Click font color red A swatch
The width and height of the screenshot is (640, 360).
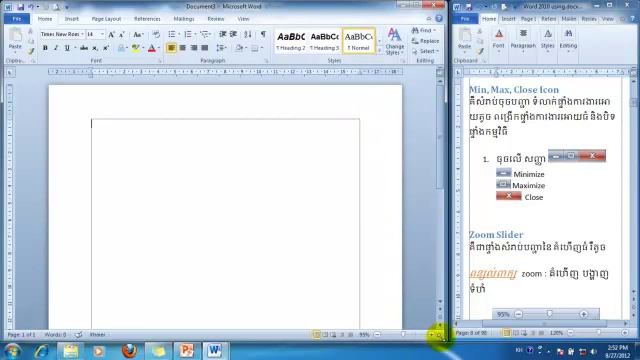click(x=152, y=48)
